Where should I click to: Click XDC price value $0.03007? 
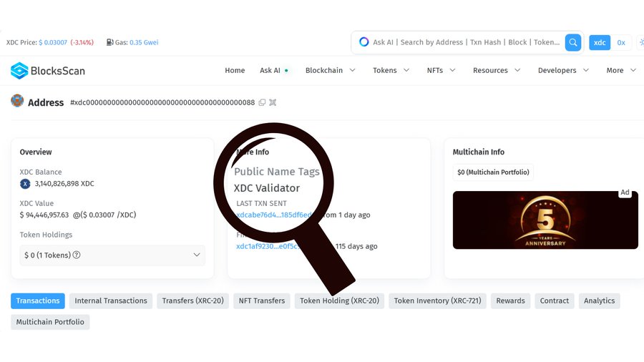pos(53,42)
